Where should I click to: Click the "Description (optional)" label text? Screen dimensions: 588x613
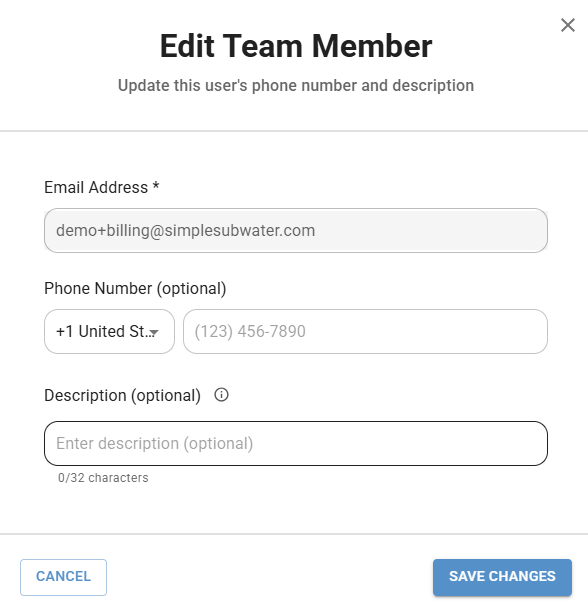point(122,395)
